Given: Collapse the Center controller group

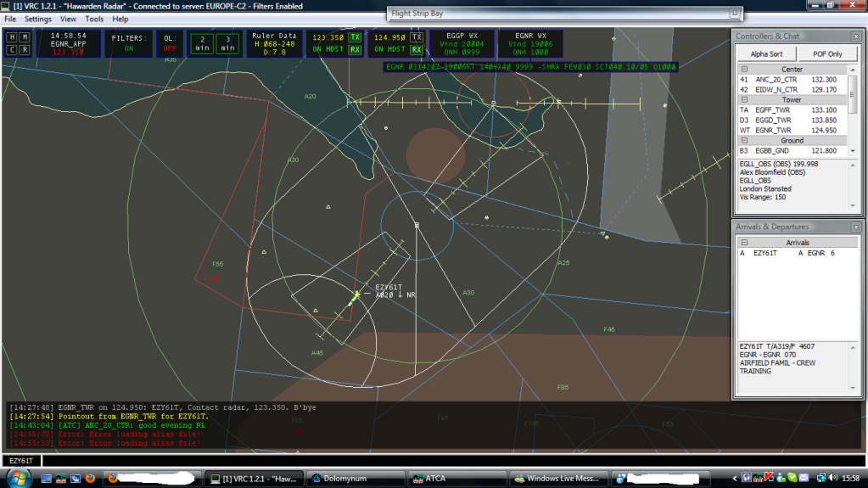Looking at the screenshot, I should [744, 69].
